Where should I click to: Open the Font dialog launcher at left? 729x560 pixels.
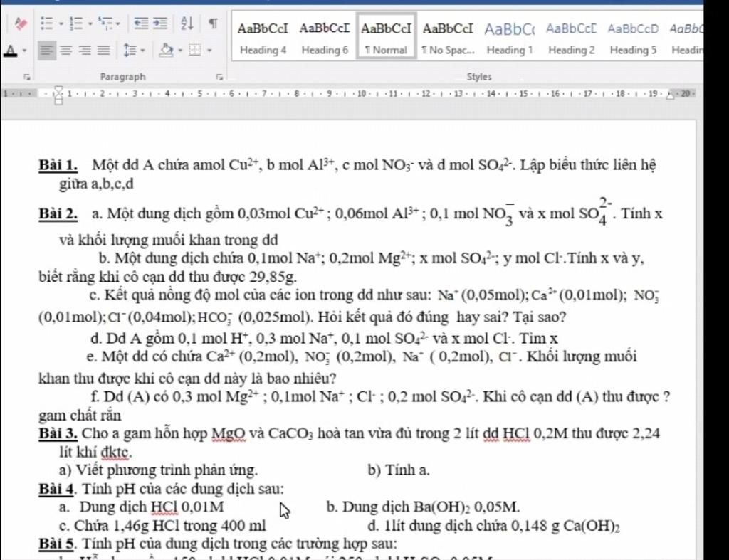pyautogui.click(x=28, y=77)
